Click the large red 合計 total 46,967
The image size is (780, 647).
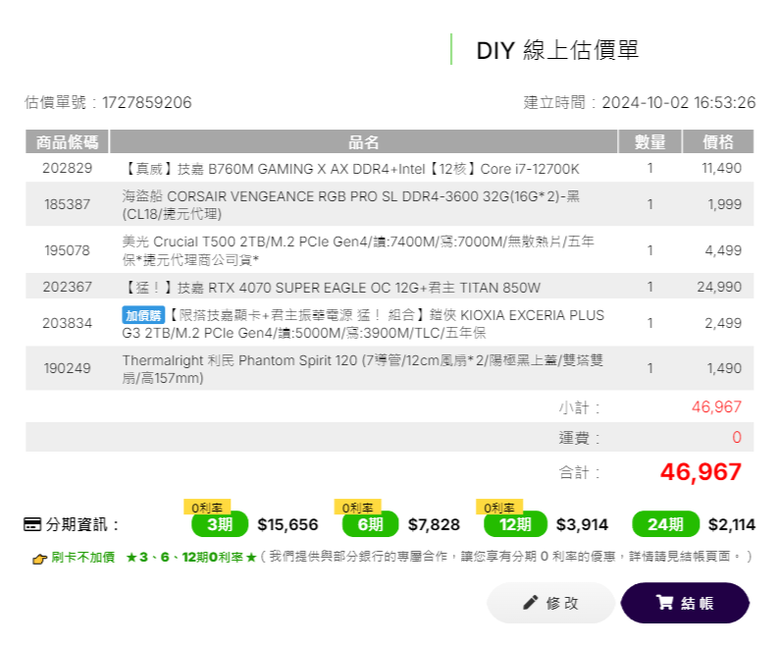click(x=701, y=472)
